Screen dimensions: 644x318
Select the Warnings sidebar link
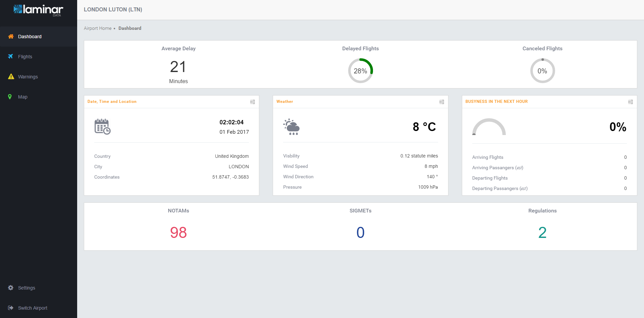[28, 77]
